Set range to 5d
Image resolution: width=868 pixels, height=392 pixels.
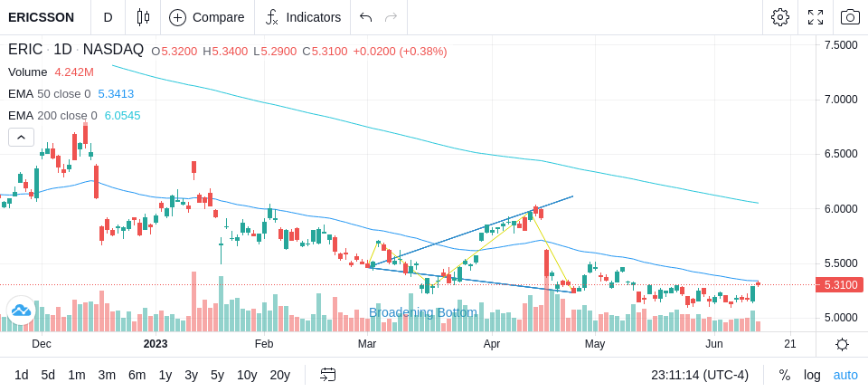click(48, 375)
